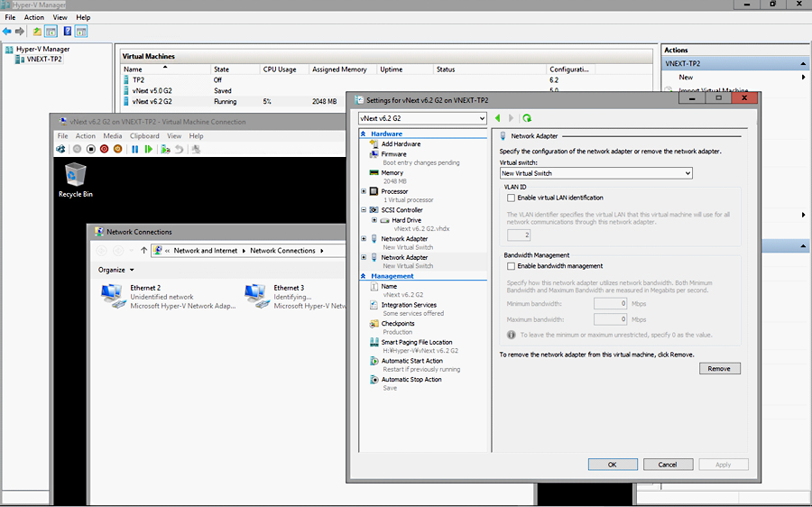Open Clipboard menu in VM Connection window

point(144,136)
